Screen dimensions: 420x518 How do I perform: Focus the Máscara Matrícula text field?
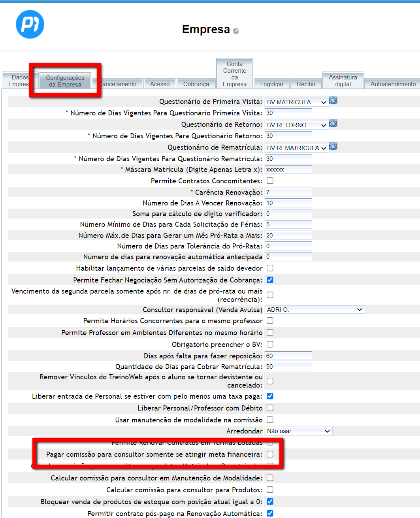(288, 170)
